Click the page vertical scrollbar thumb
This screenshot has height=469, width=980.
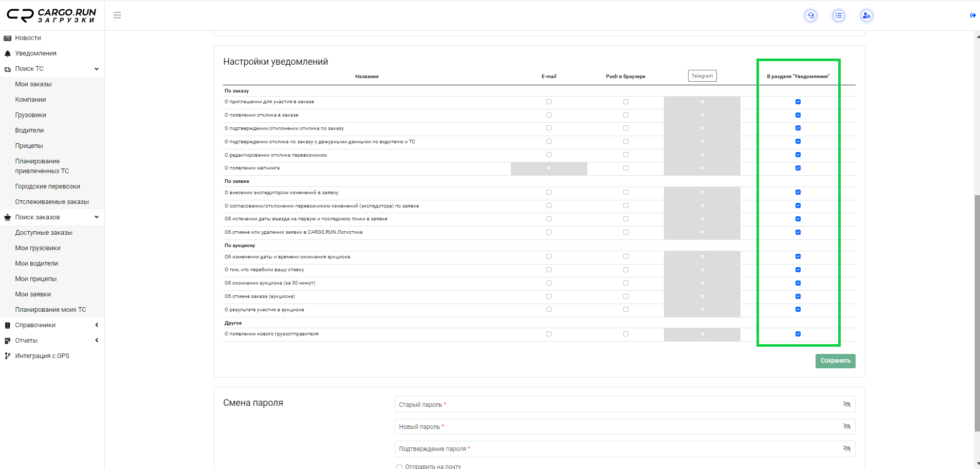coord(977,313)
